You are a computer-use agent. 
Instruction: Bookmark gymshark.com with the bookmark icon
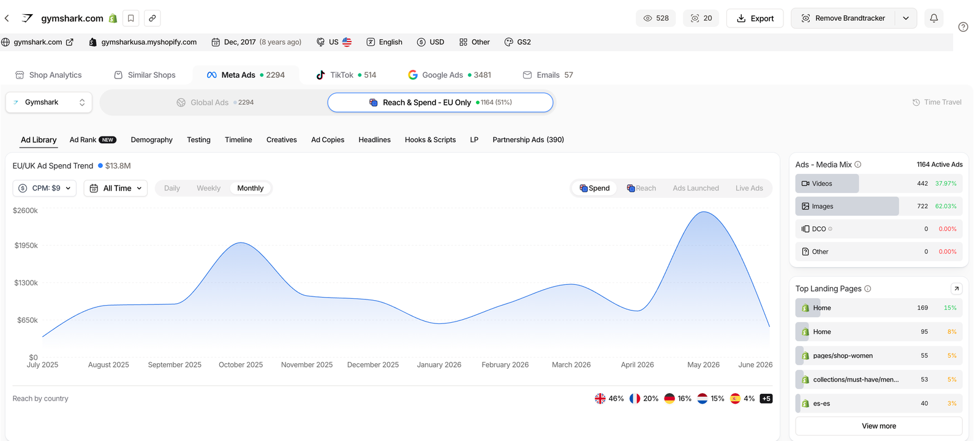pyautogui.click(x=130, y=18)
